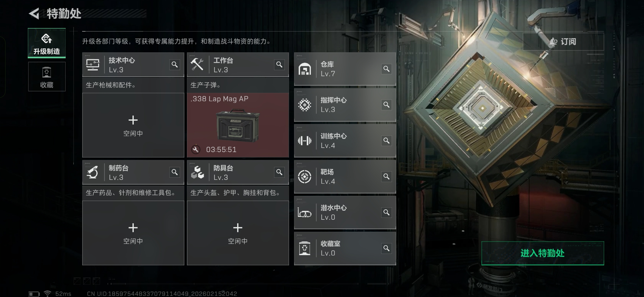Click the 03:55:51 production timer wrench
644x297 pixels.
pyautogui.click(x=196, y=150)
